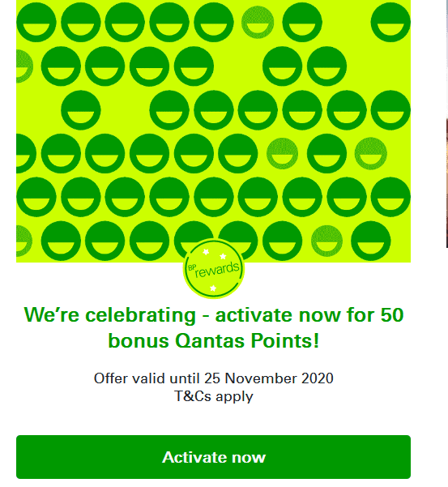Click the white star at the badge's bottom
The height and width of the screenshot is (487, 448).
[213, 288]
